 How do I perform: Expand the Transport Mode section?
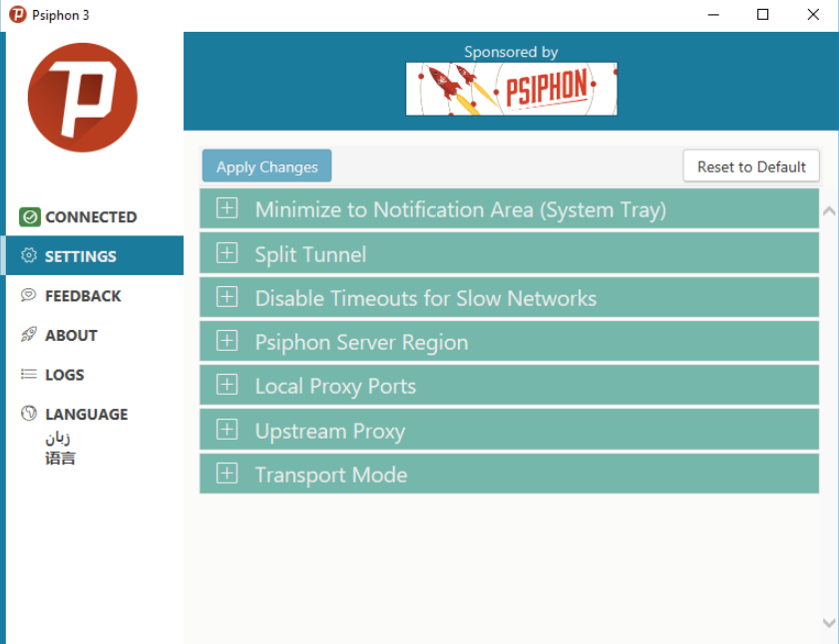point(227,475)
